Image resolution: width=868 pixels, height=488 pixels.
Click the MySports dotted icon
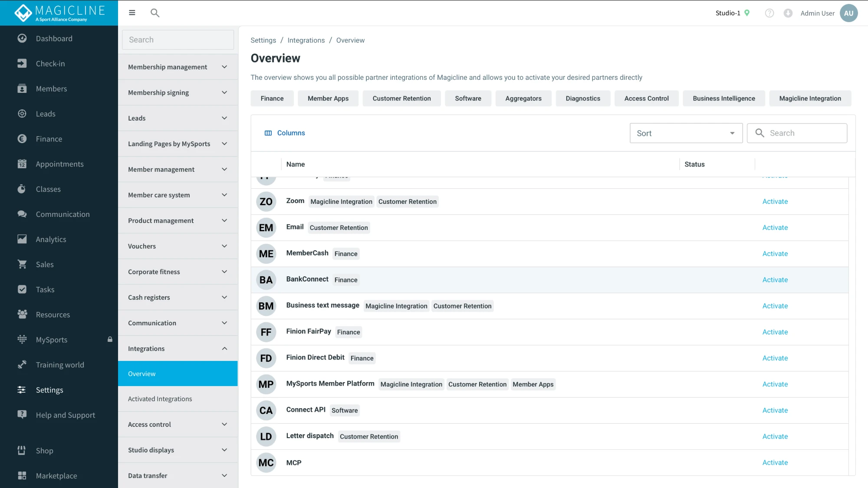click(x=22, y=340)
